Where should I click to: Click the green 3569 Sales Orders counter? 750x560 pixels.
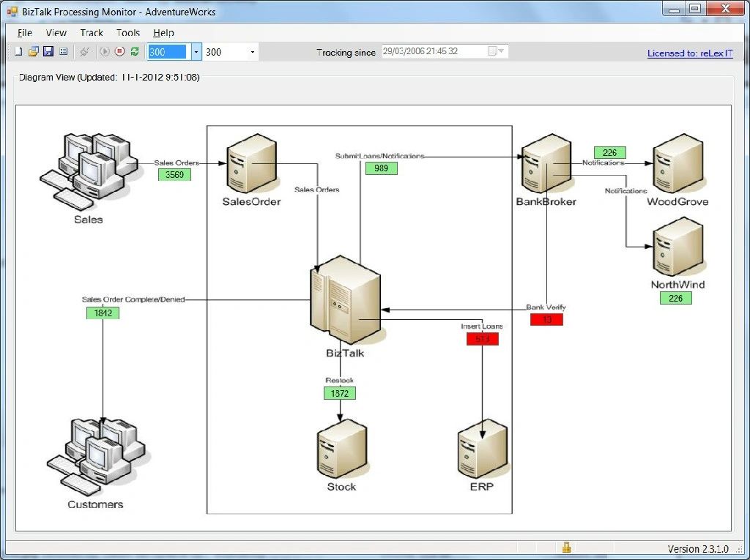pos(174,174)
